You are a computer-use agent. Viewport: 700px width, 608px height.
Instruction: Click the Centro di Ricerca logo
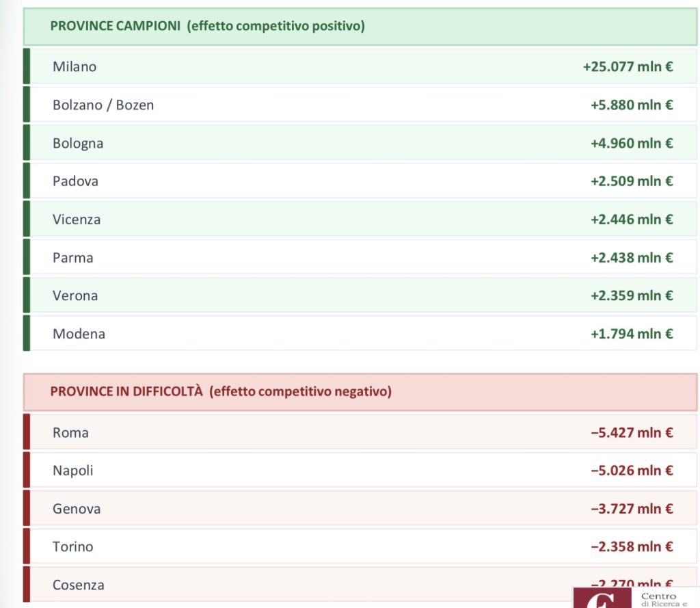point(636,598)
